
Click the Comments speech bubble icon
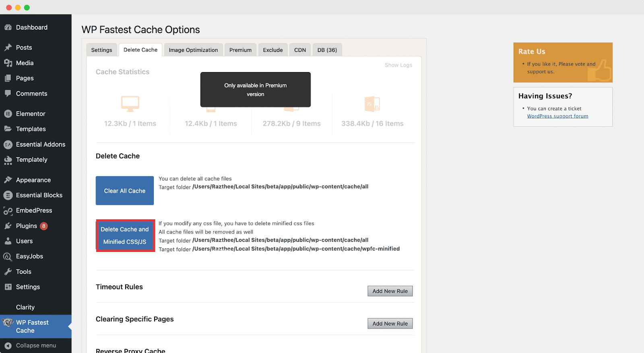(8, 93)
